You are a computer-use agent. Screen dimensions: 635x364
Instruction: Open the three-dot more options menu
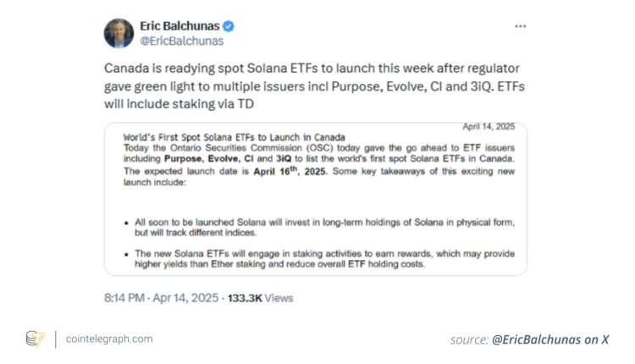click(x=521, y=26)
